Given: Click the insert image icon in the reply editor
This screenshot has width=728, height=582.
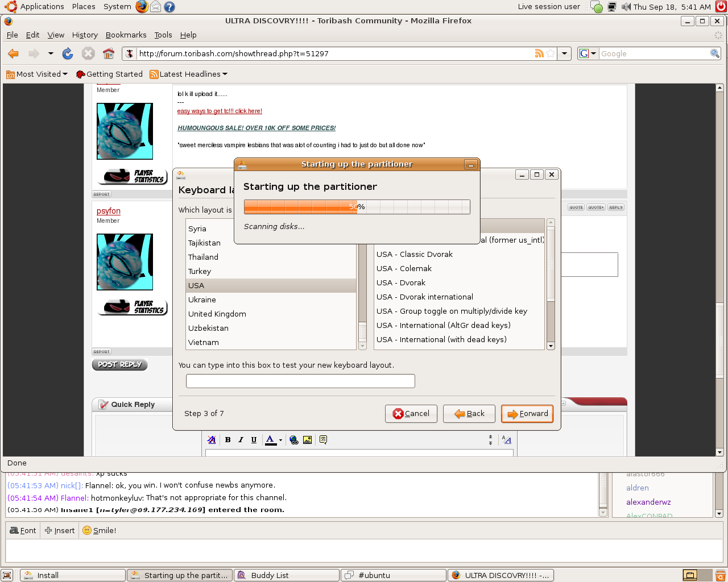Looking at the screenshot, I should (x=307, y=439).
